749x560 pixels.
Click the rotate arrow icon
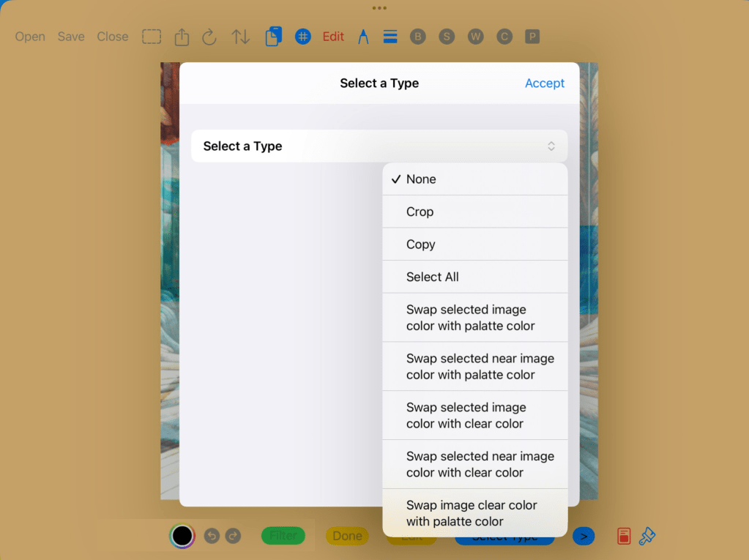[x=209, y=37]
